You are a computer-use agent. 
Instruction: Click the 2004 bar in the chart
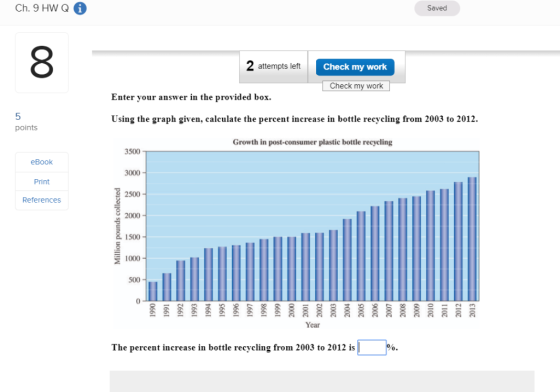click(x=347, y=260)
